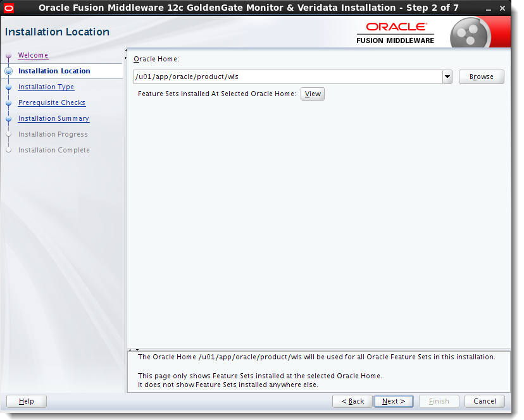Cancel the installation
Image resolution: width=524 pixels, height=420 pixels.
pos(485,401)
